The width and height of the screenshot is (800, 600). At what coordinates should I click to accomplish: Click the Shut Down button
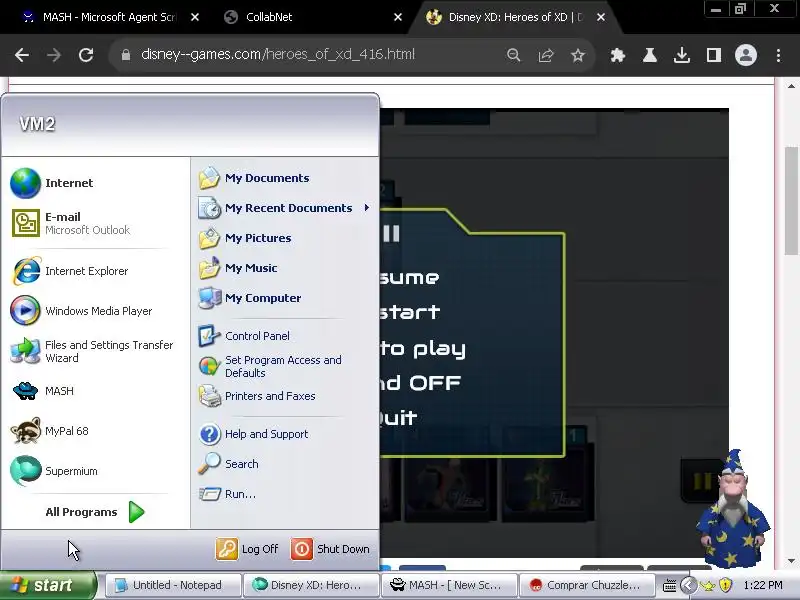(331, 549)
